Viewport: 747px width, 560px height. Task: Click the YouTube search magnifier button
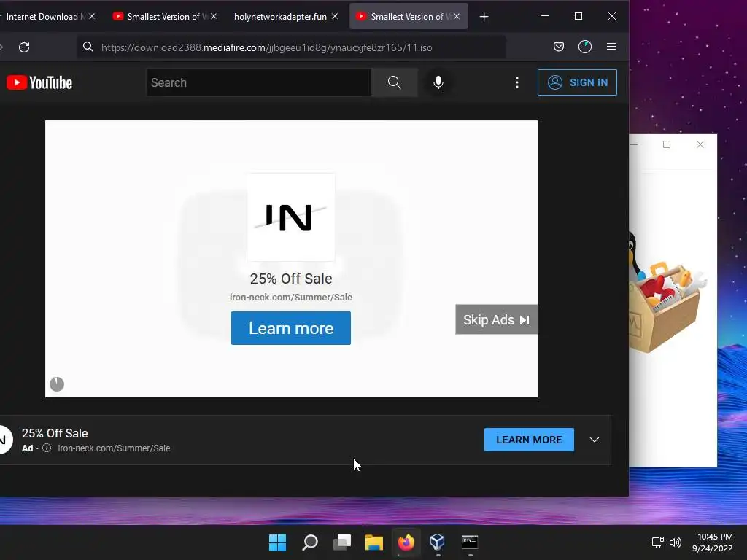[395, 82]
